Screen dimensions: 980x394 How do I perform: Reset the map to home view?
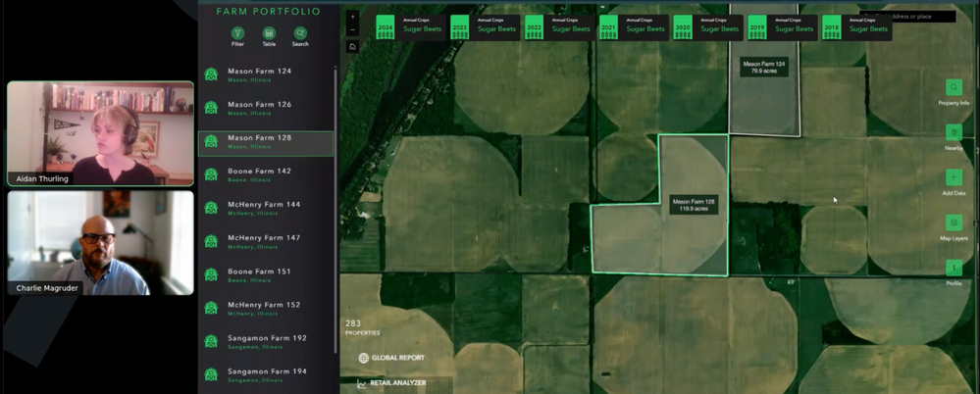point(352,46)
